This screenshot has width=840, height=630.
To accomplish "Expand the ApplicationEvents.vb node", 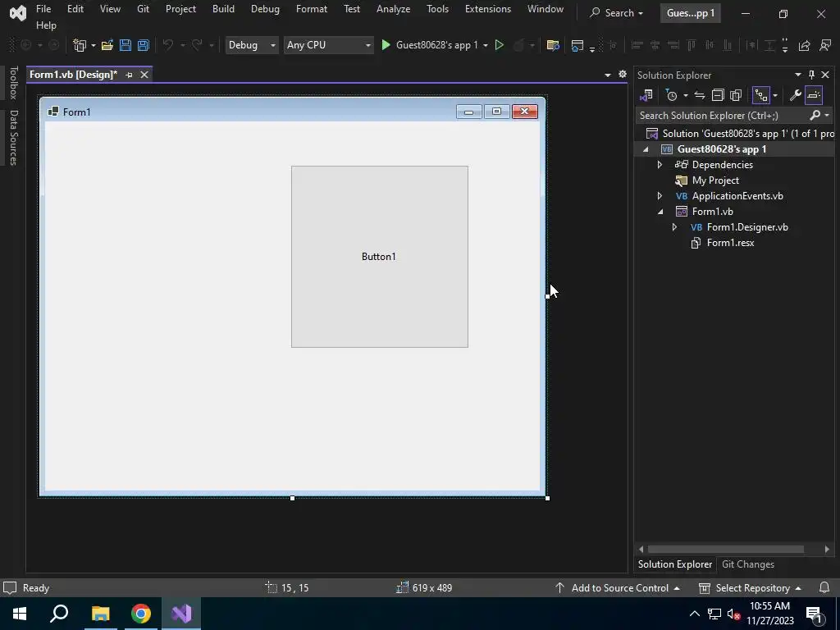I will (x=660, y=196).
